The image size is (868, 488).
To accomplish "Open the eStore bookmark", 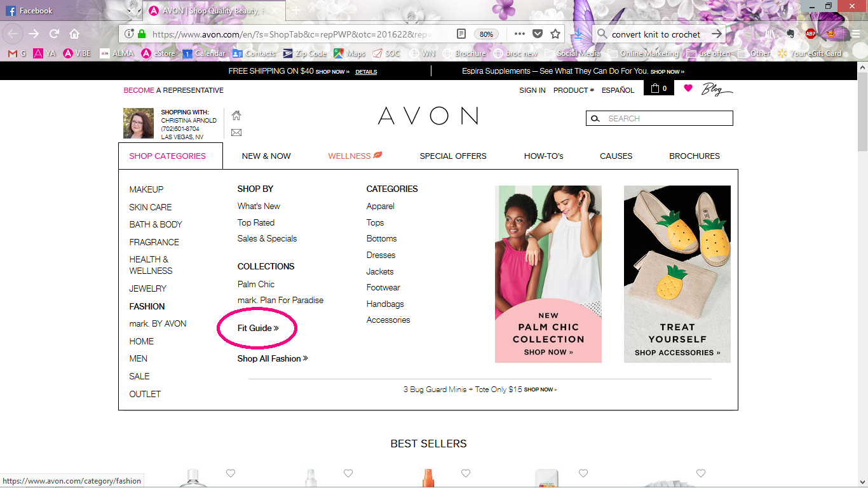I will pyautogui.click(x=158, y=53).
